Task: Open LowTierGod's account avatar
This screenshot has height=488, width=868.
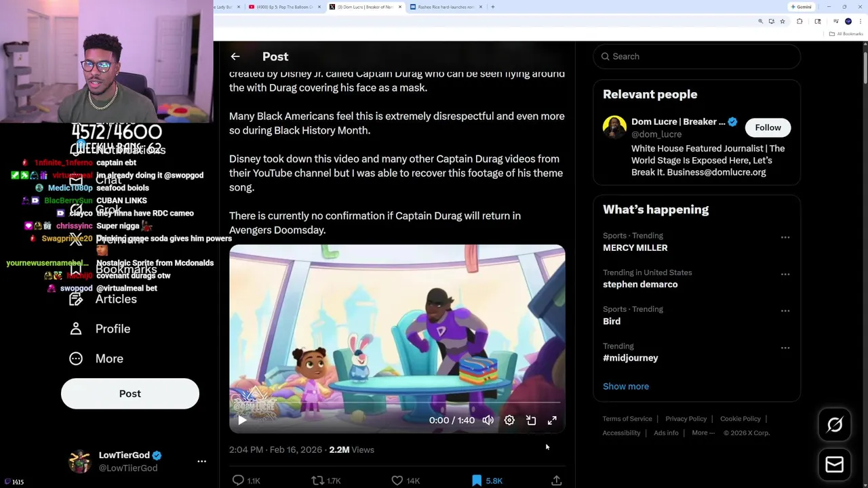Action: 80,461
